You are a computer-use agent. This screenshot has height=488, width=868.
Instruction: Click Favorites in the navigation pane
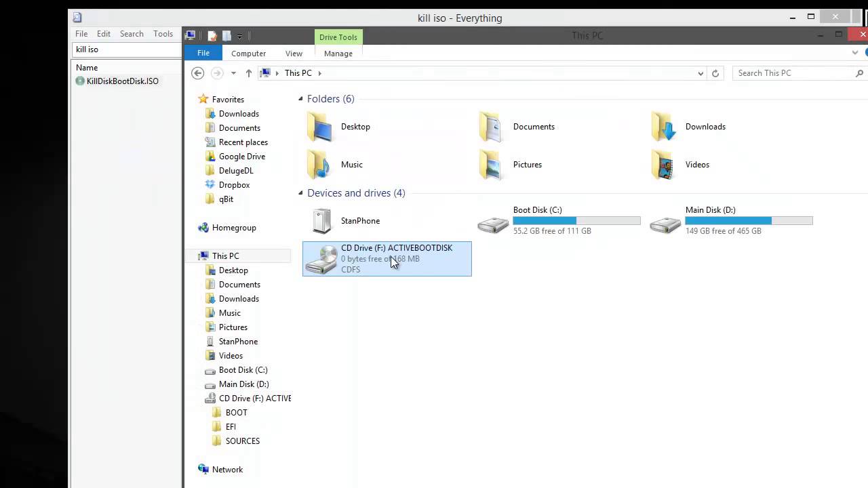(x=228, y=100)
